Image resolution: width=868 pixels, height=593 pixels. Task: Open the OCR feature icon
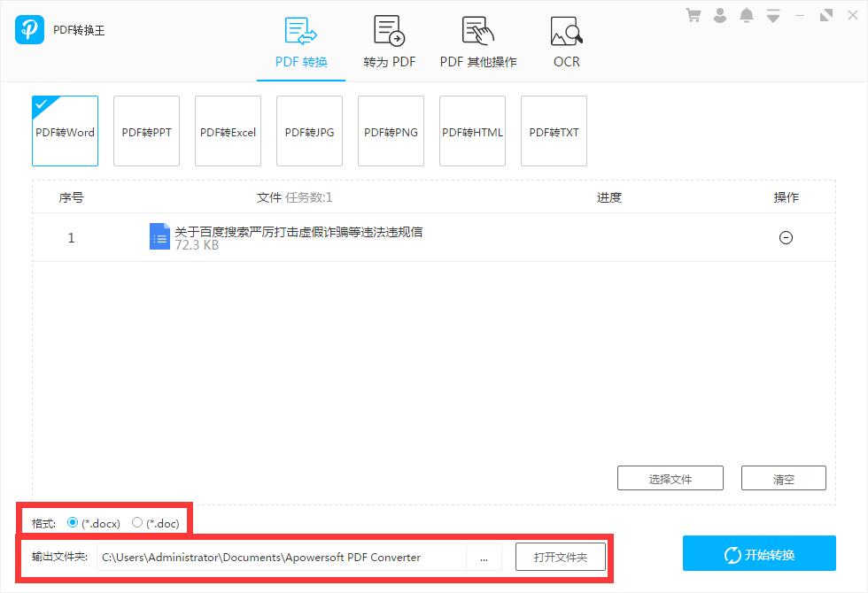point(566,33)
